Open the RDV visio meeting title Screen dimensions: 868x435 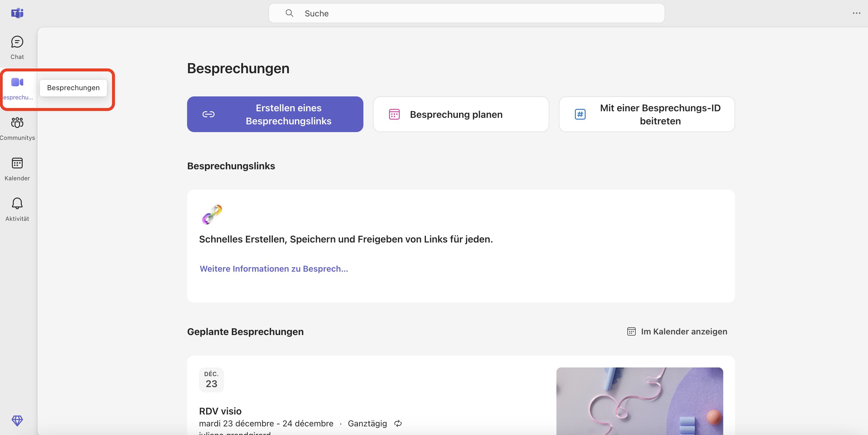pos(220,411)
